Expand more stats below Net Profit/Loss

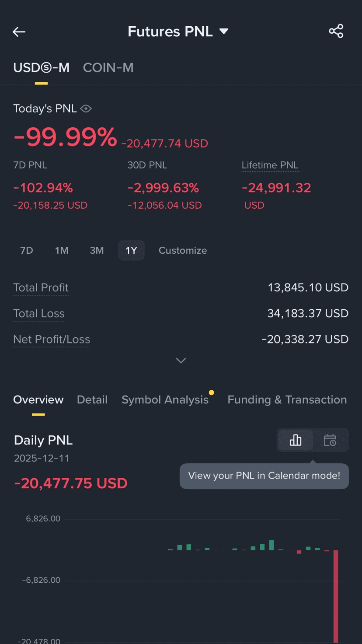tap(181, 360)
